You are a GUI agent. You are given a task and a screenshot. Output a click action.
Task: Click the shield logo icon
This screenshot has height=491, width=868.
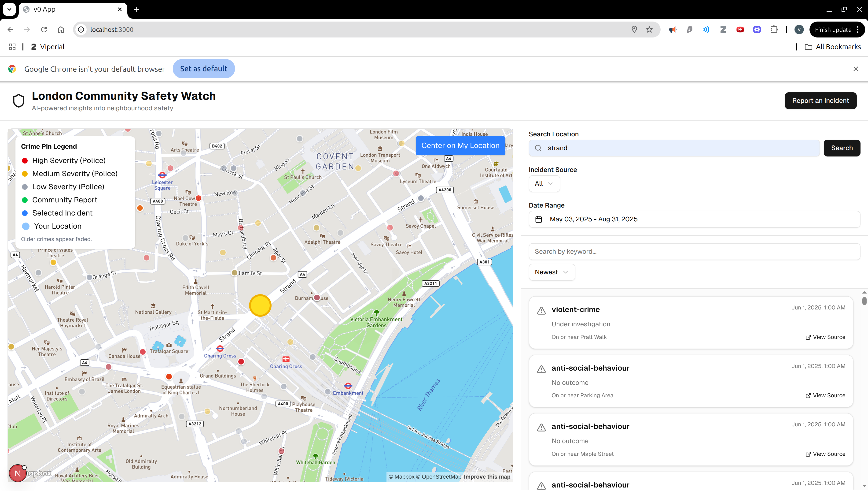pyautogui.click(x=18, y=100)
